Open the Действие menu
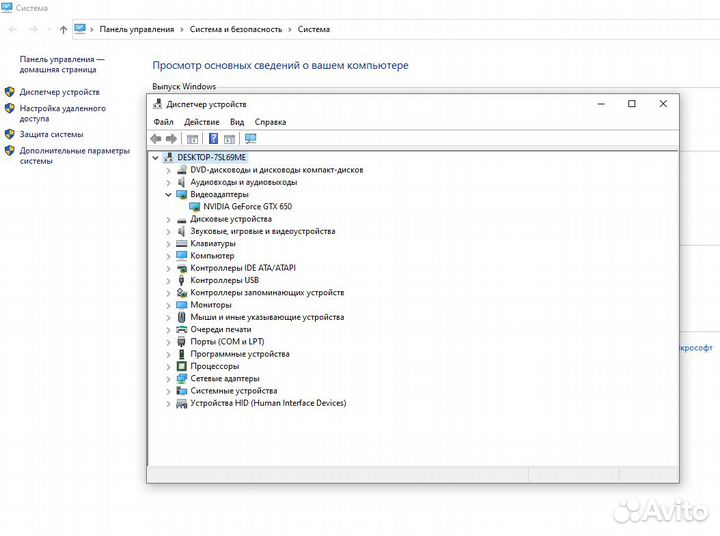Image resolution: width=720 pixels, height=536 pixels. click(201, 122)
